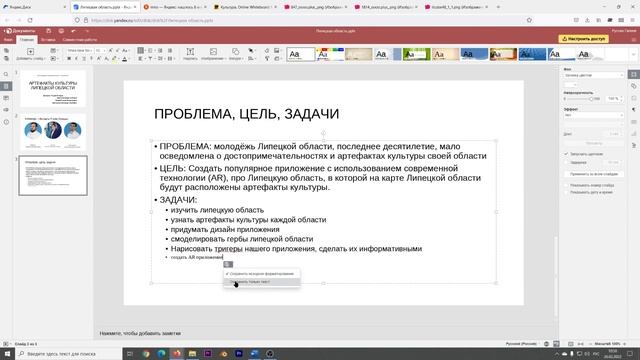Choose Сохранить исходное форматирование paste option
This screenshot has width=640, height=360.
[262, 274]
